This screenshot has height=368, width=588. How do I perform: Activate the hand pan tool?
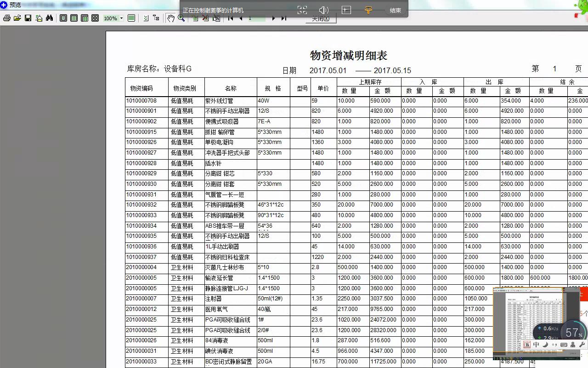(170, 18)
